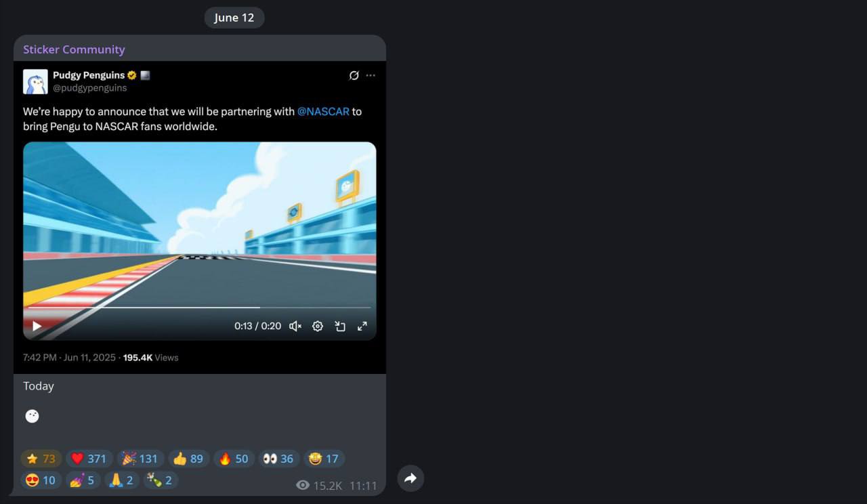Image resolution: width=867 pixels, height=504 pixels.
Task: Add the thumbs up reaction 89
Action: pyautogui.click(x=188, y=459)
